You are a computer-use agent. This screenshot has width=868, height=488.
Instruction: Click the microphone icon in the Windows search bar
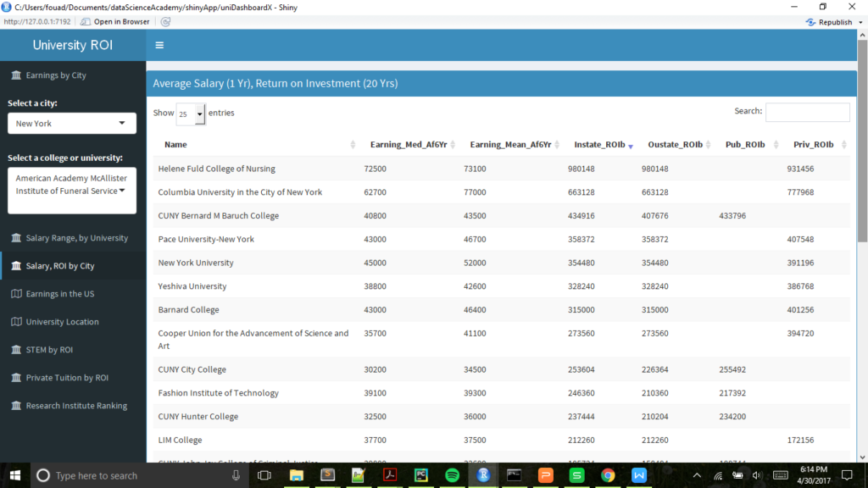tap(235, 475)
